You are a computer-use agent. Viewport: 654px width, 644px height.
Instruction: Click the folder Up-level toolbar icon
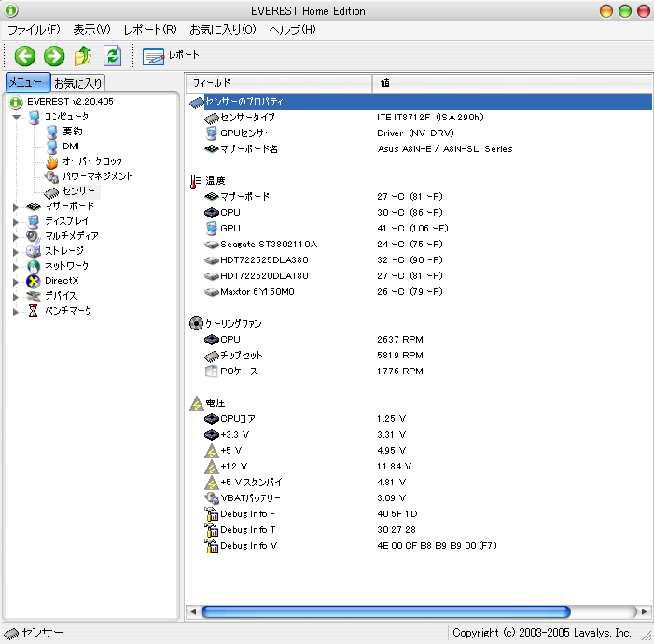point(83,56)
